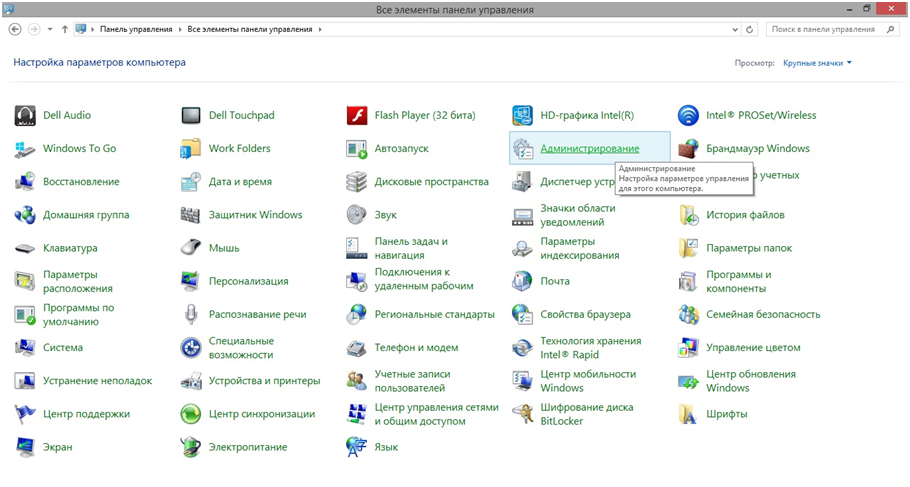Screen dimensions: 910x487
Task: Open the Администрирование link
Action: (589, 149)
